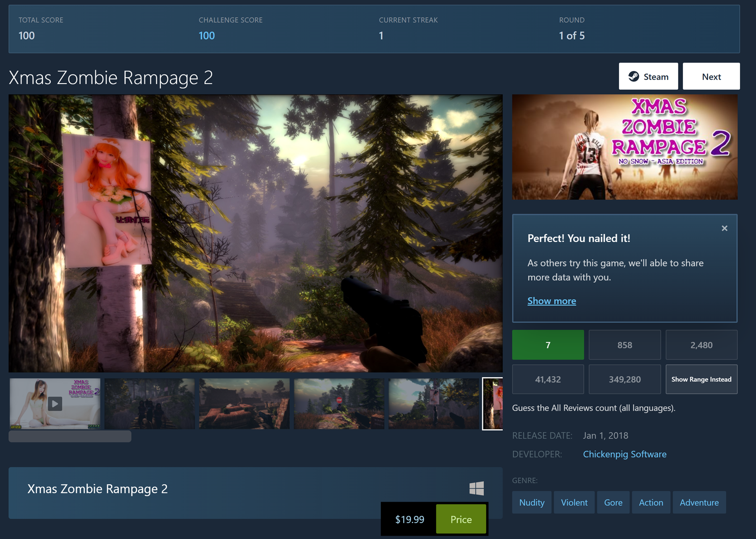
Task: Click the Current Streak value 1
Action: click(x=381, y=36)
